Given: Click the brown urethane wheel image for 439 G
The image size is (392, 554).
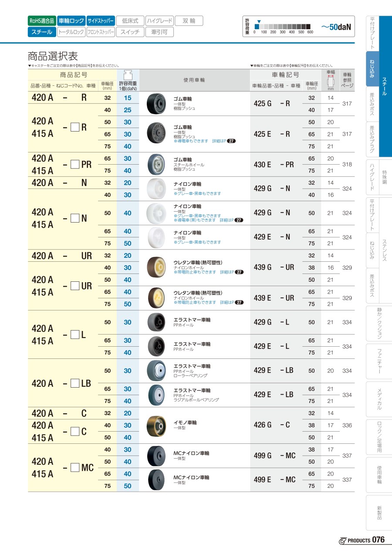Looking at the screenshot, I should pyautogui.click(x=155, y=267).
